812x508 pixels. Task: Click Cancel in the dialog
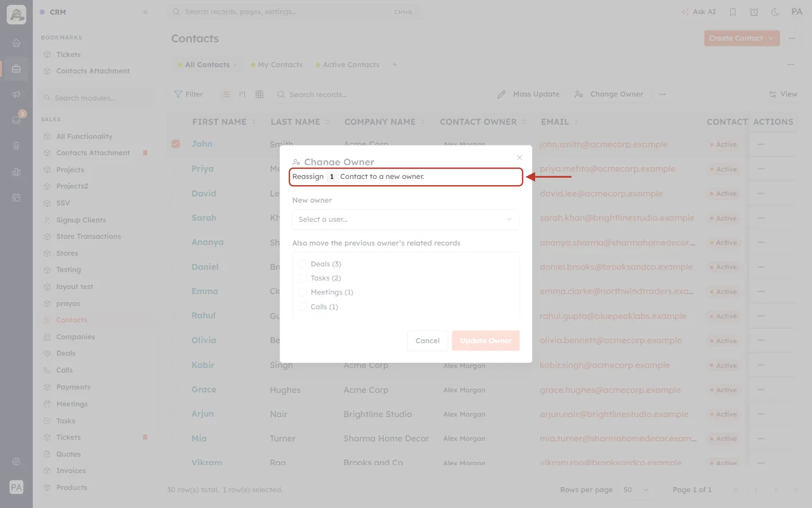click(427, 340)
